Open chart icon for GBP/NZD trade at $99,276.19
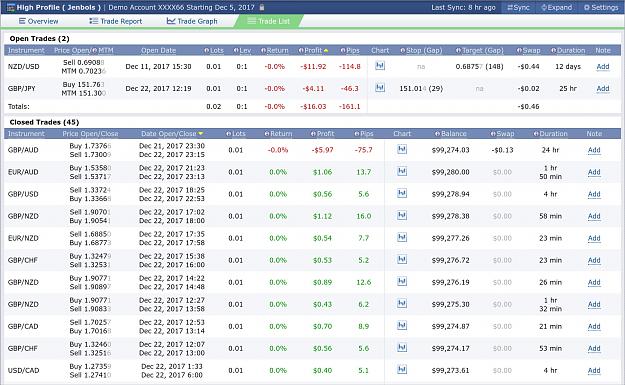The height and width of the screenshot is (385, 625). coord(402,282)
